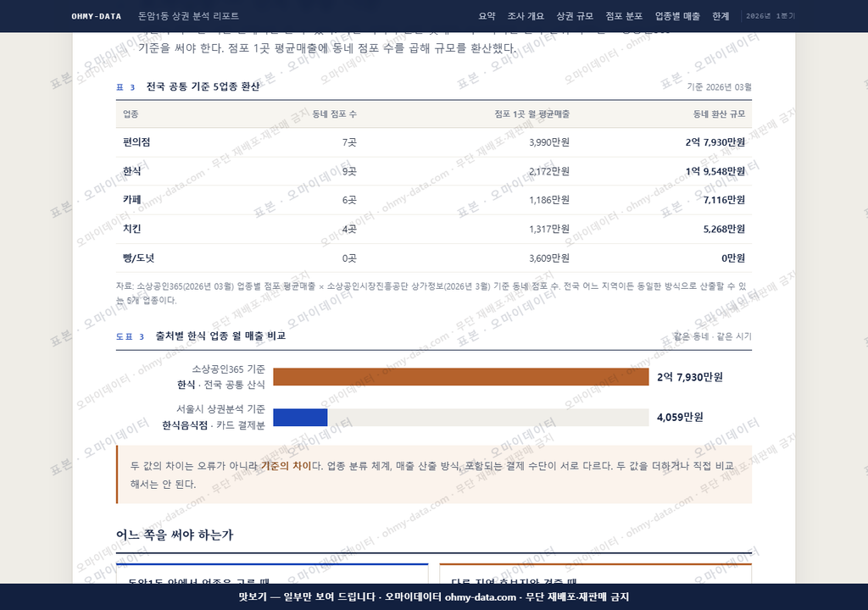Click the blue 서울시 상권분석 bar
The width and height of the screenshot is (868, 610).
pos(300,418)
